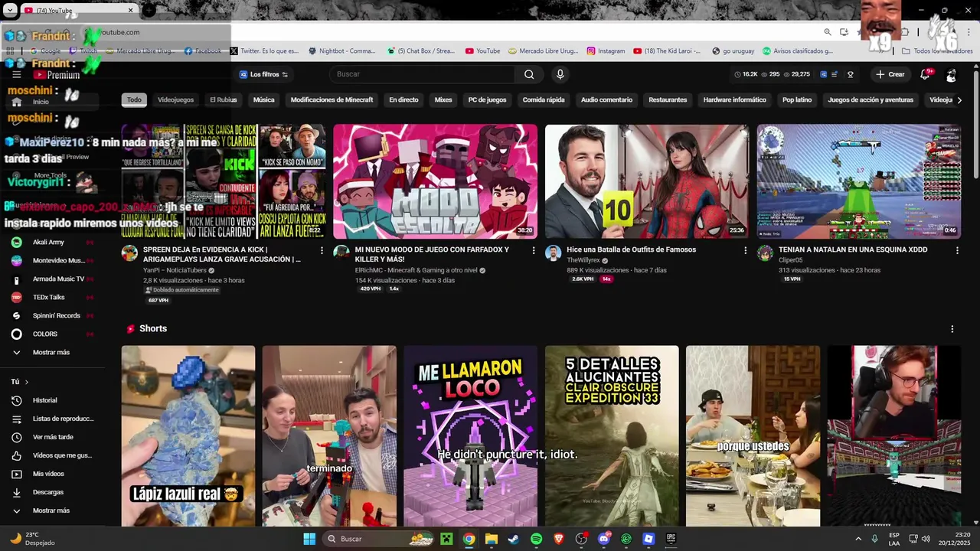The image size is (980, 551).
Task: Click the Crear button
Action: (890, 74)
